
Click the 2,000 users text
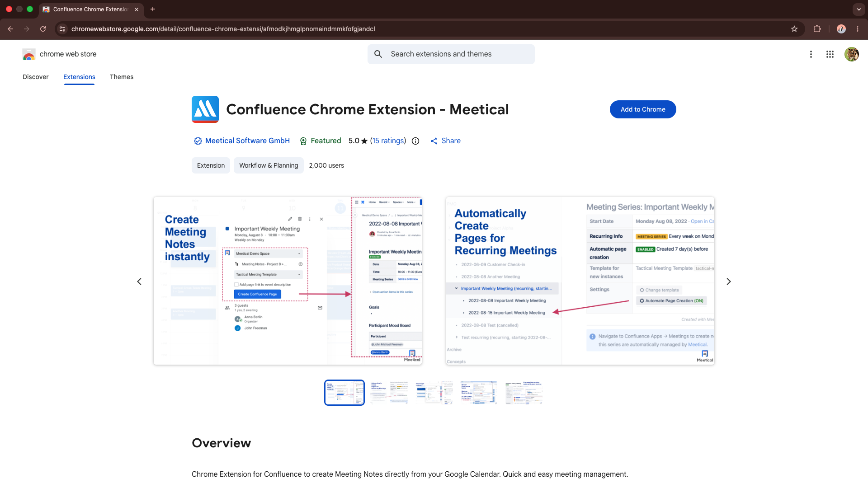(326, 165)
